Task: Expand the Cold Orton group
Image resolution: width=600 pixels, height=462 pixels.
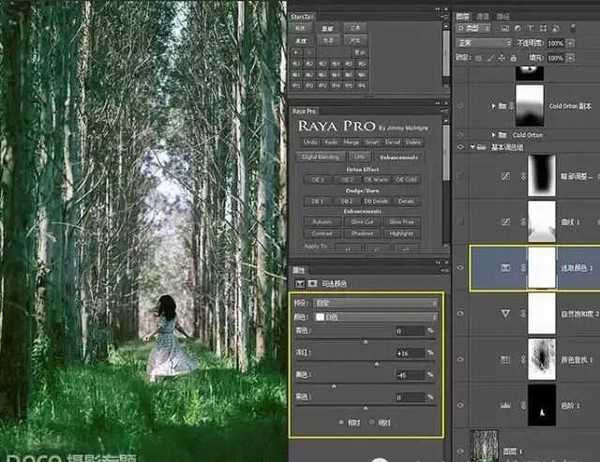Action: pos(491,134)
